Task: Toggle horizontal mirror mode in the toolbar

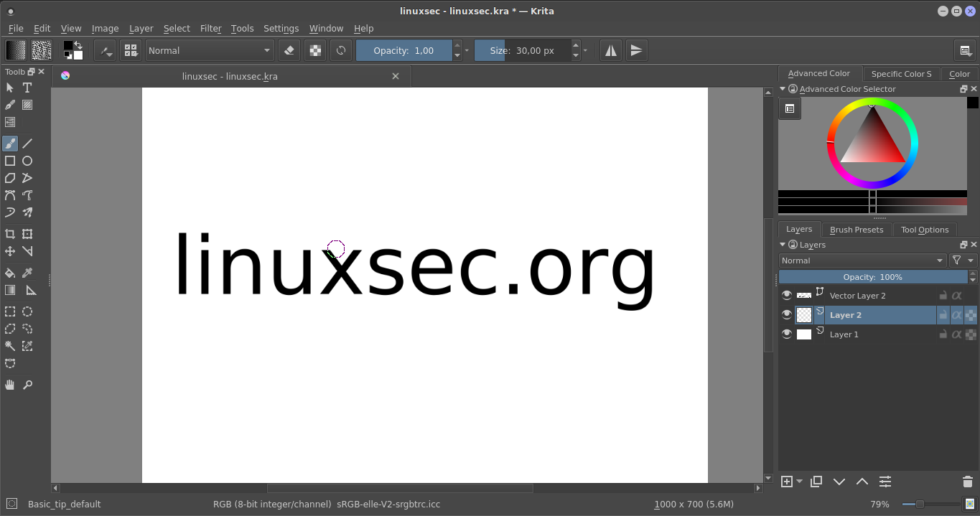Action: (x=610, y=50)
